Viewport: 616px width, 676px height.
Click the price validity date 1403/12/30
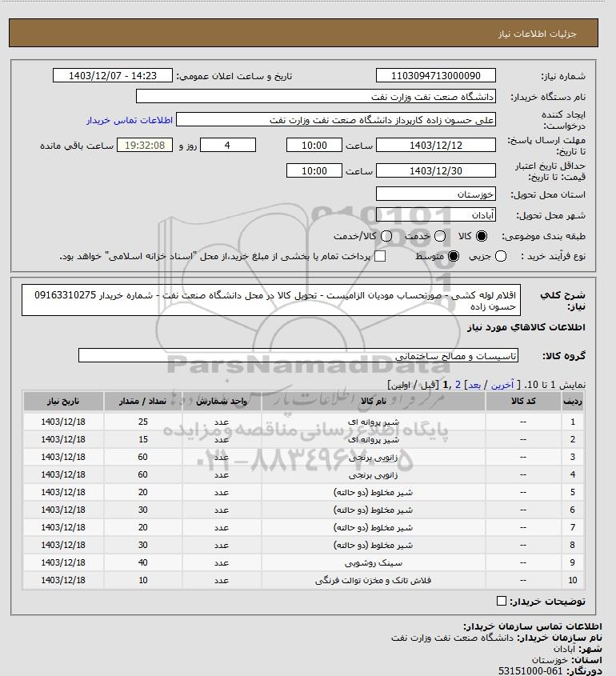tap(436, 170)
